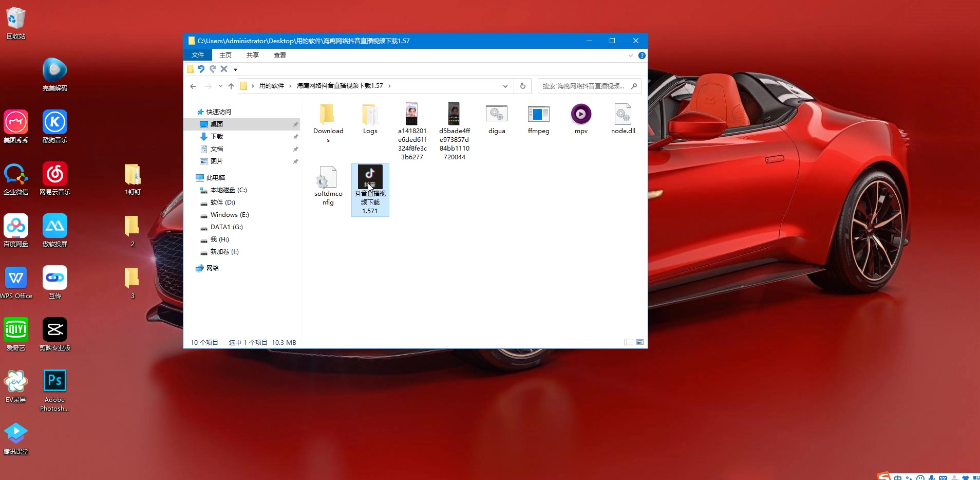This screenshot has width=980, height=480.
Task: Select the Adobe Photoshop desktop icon
Action: click(x=55, y=391)
